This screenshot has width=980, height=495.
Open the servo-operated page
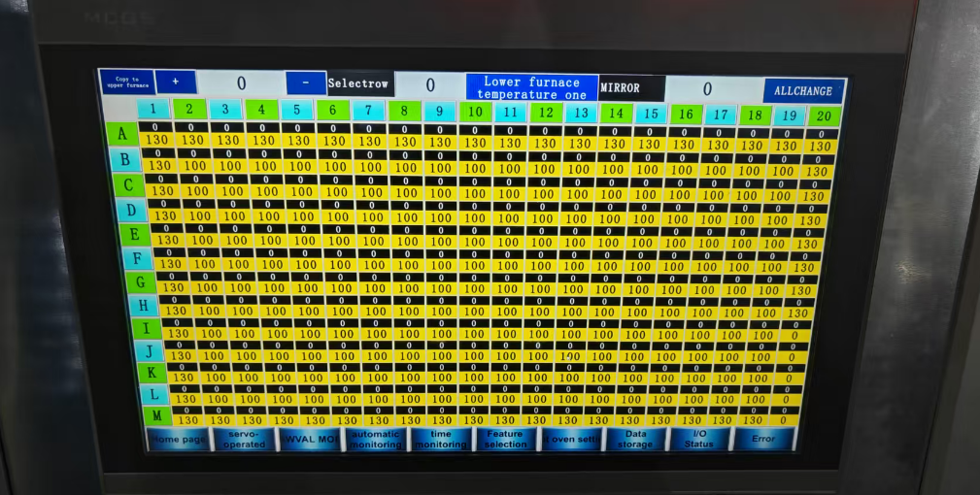[244, 439]
